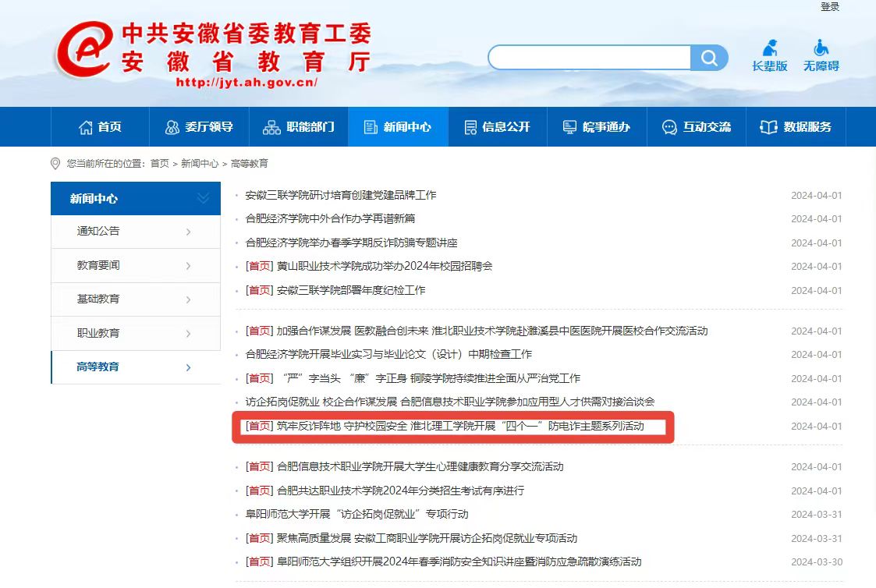Enable 无障碍 accessibility mode icon
876x588 pixels.
click(x=821, y=55)
